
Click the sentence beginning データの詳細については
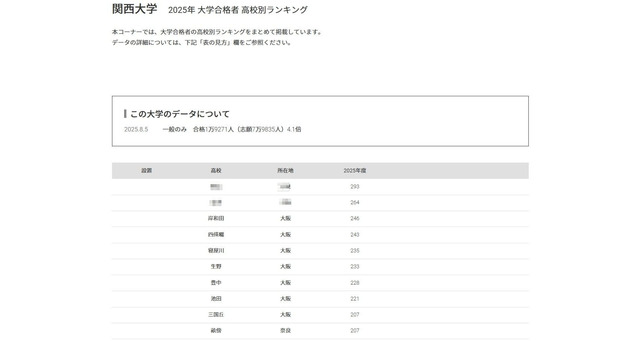(202, 42)
